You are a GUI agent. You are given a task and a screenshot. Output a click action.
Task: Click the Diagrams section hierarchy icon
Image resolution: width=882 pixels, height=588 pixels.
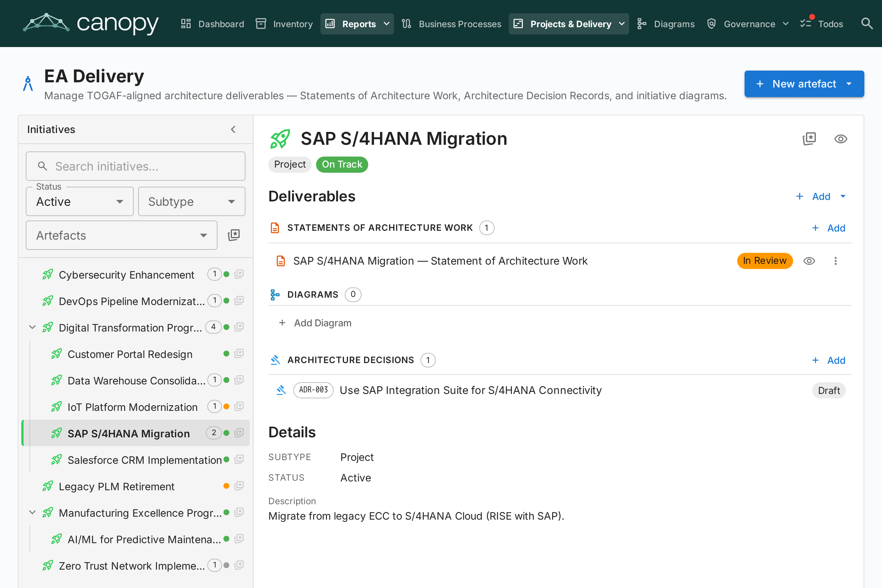(x=275, y=295)
